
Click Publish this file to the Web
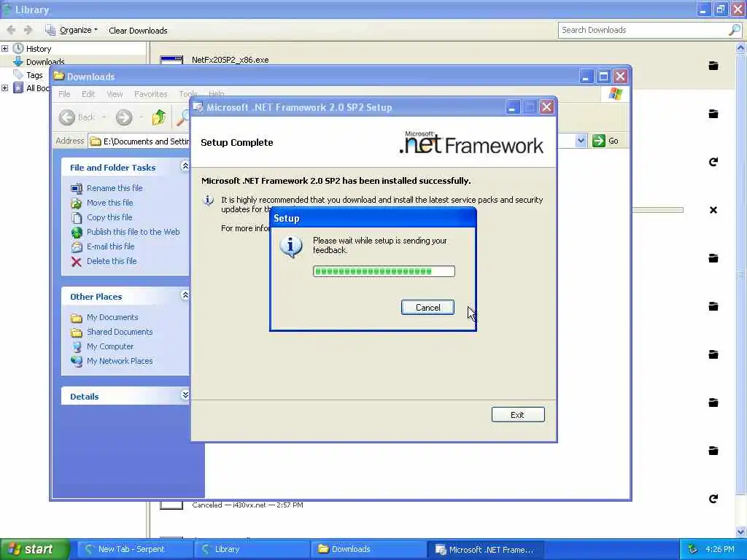click(133, 232)
